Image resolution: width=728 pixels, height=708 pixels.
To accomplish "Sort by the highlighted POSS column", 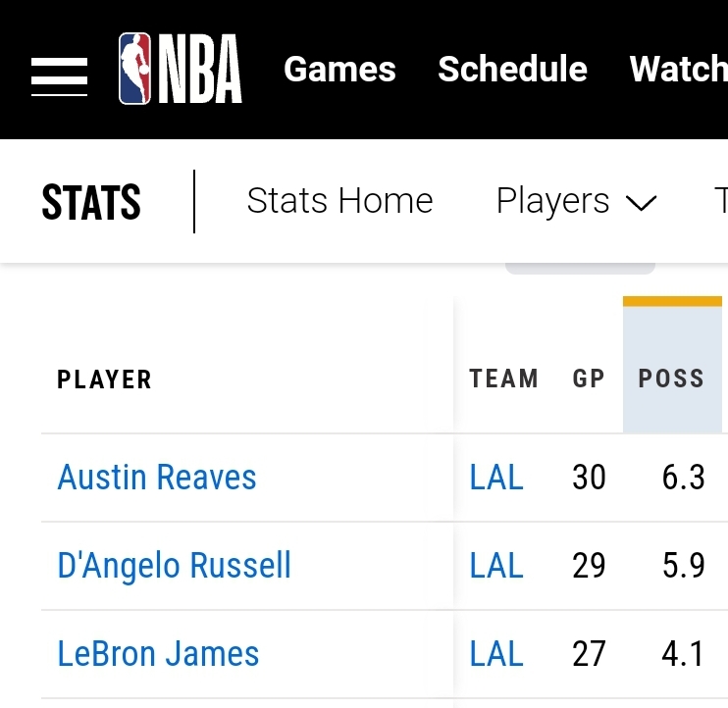I will [x=671, y=379].
